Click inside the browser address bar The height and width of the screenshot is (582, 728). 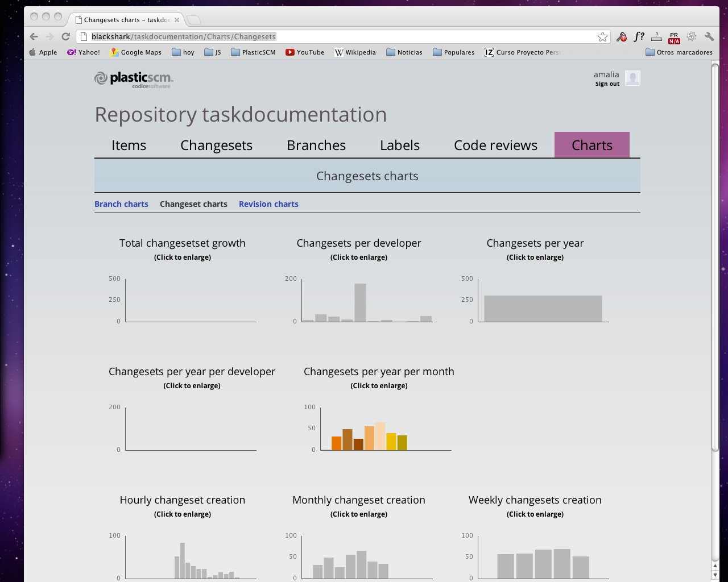click(x=341, y=36)
